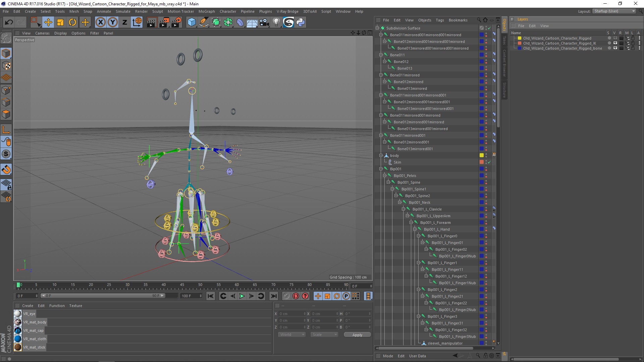Add a Light object
The width and height of the screenshot is (644, 362).
pyautogui.click(x=276, y=22)
